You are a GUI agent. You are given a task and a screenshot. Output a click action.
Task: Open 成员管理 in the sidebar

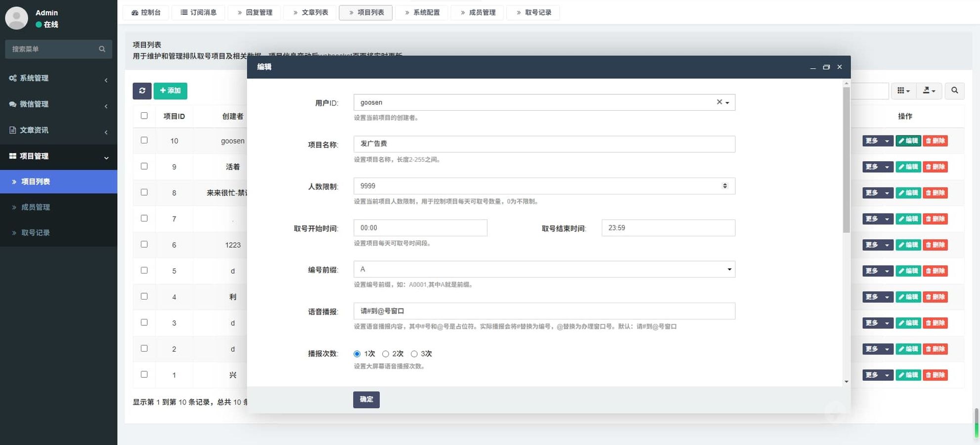[x=36, y=207]
